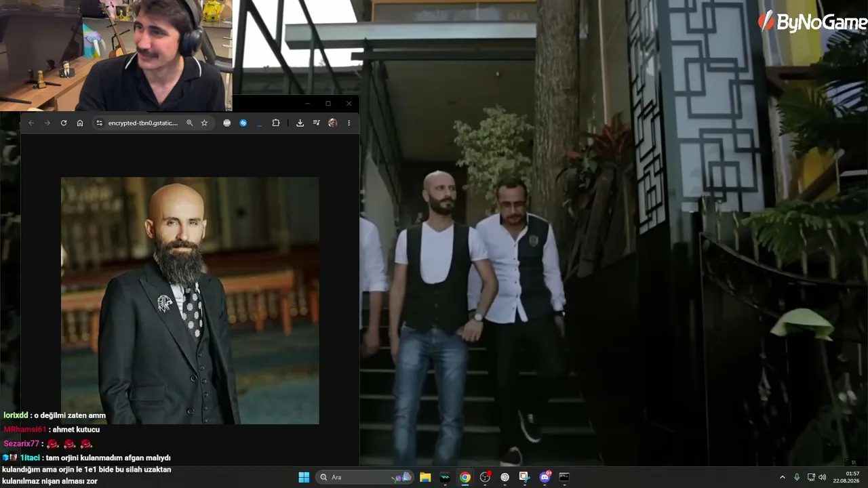Screen dimensions: 868x488
Task: Minimize the browser window
Action: [x=307, y=104]
